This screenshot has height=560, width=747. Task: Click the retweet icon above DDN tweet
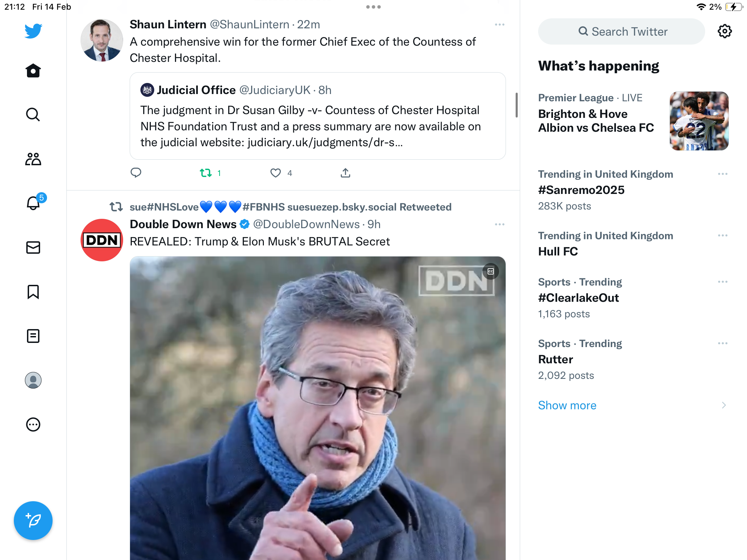coord(116,207)
